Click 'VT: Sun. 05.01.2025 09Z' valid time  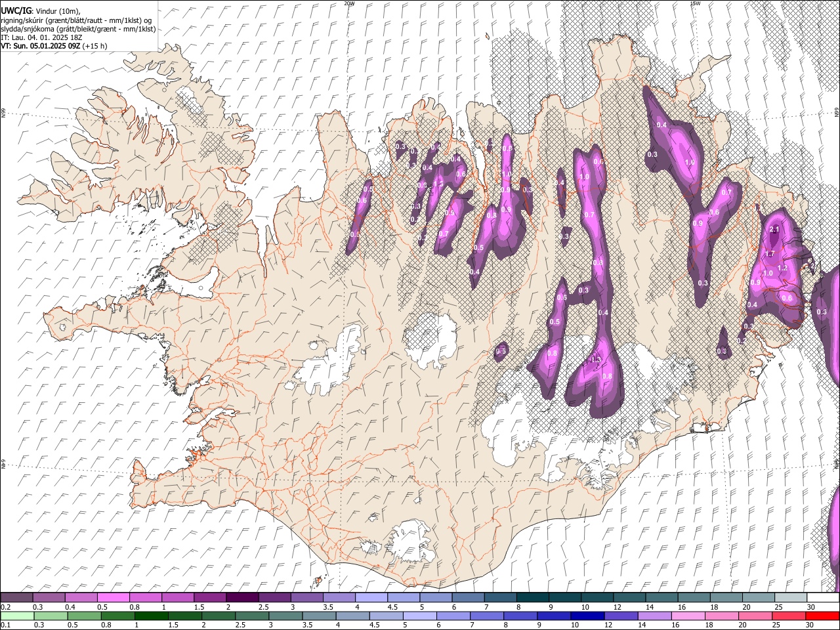coord(41,46)
